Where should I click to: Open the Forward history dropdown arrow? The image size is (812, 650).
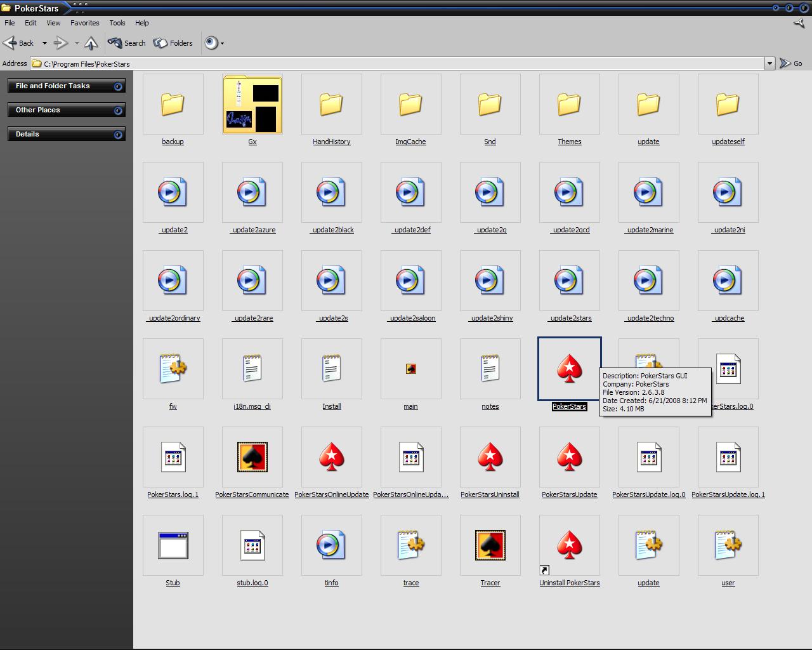point(77,43)
